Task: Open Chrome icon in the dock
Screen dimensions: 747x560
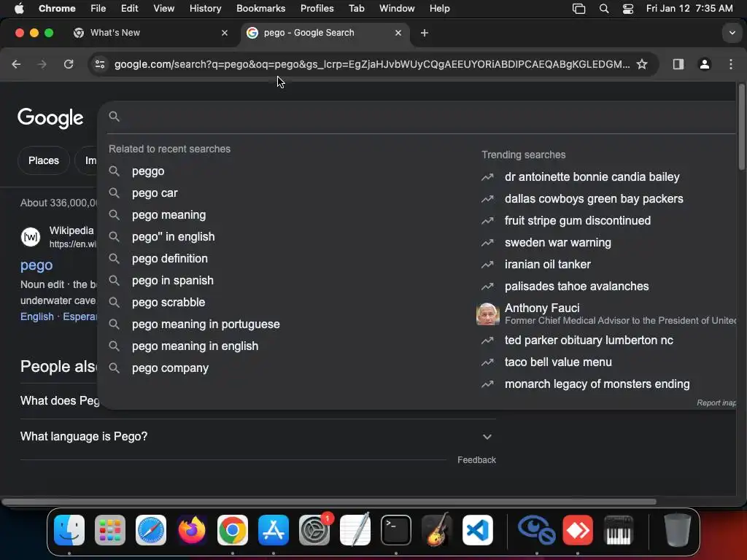Action: [x=233, y=530]
